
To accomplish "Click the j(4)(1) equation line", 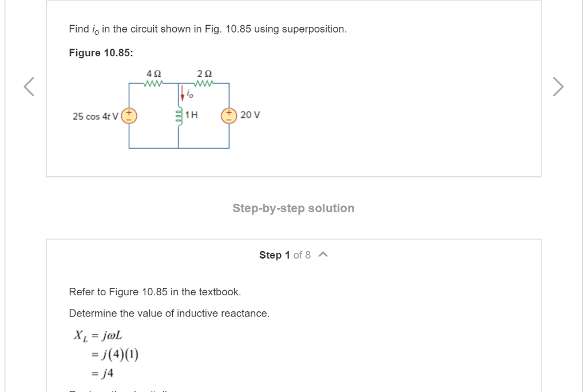I will tap(114, 354).
